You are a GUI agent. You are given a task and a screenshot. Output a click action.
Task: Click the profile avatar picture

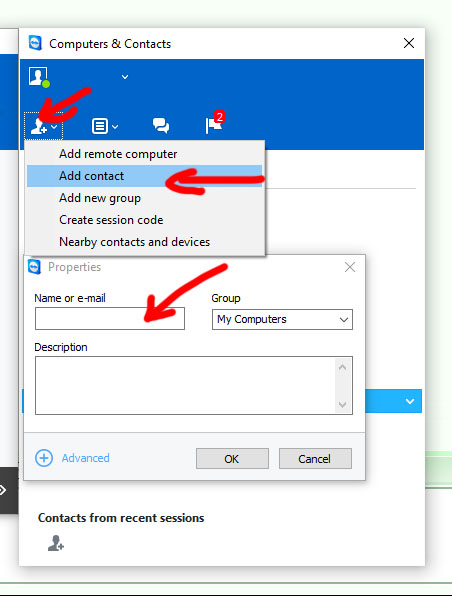tap(38, 76)
